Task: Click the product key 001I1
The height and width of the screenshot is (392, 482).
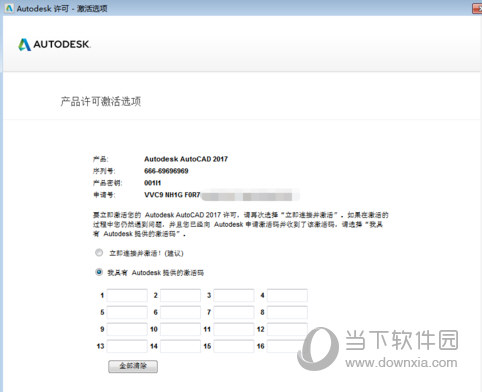Action: click(153, 183)
